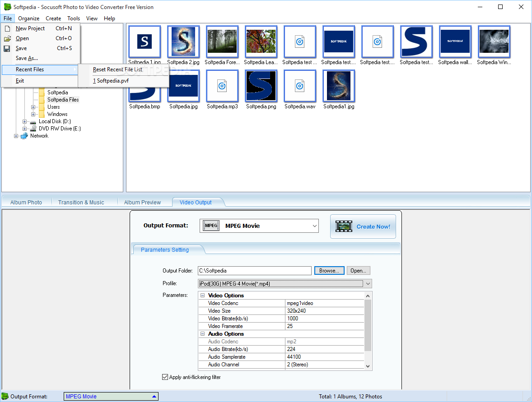Click the Create Now! button
Screen dimensions: 532x402
363,226
